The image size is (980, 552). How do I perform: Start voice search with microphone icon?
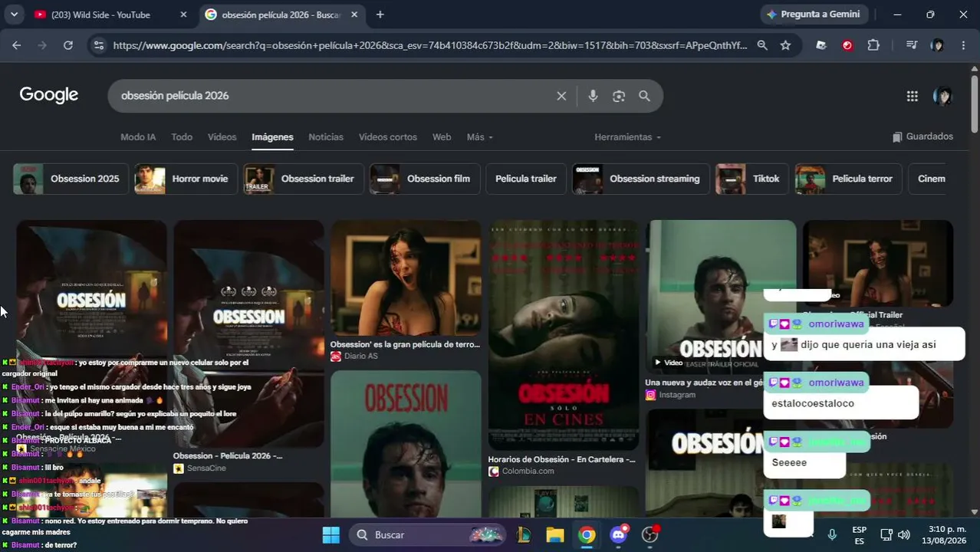(593, 96)
